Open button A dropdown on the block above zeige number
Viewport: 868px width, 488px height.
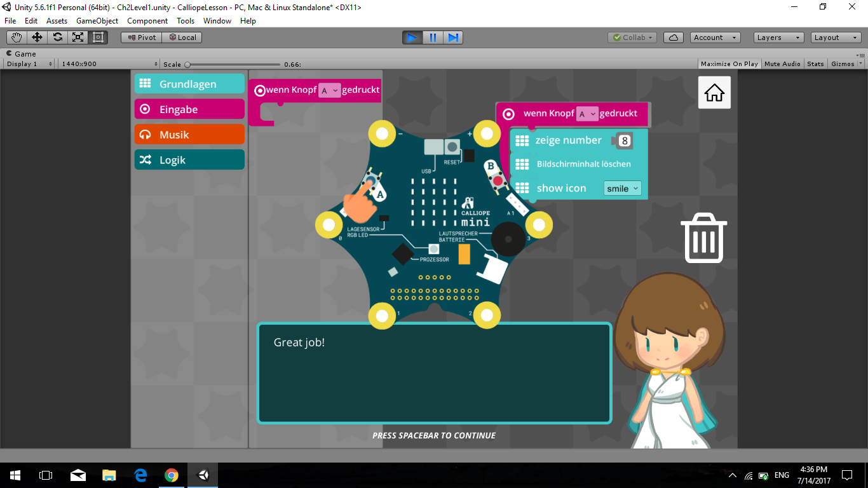tap(587, 114)
